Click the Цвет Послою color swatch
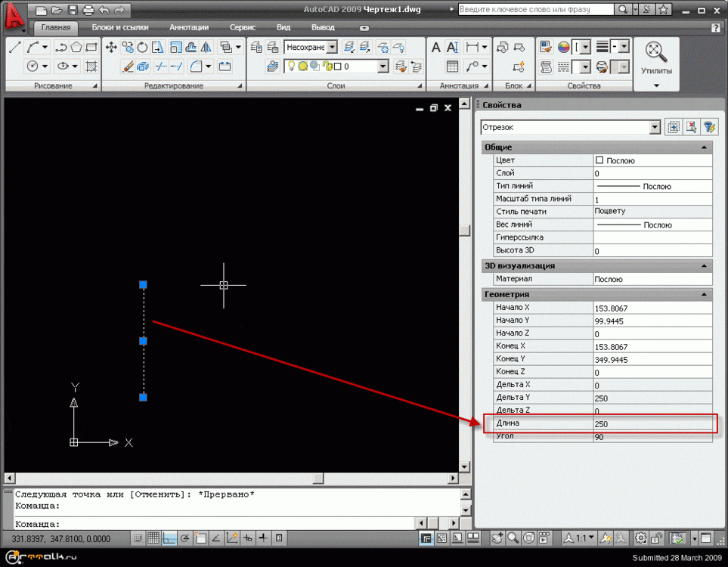The width and height of the screenshot is (728, 567). tap(599, 160)
